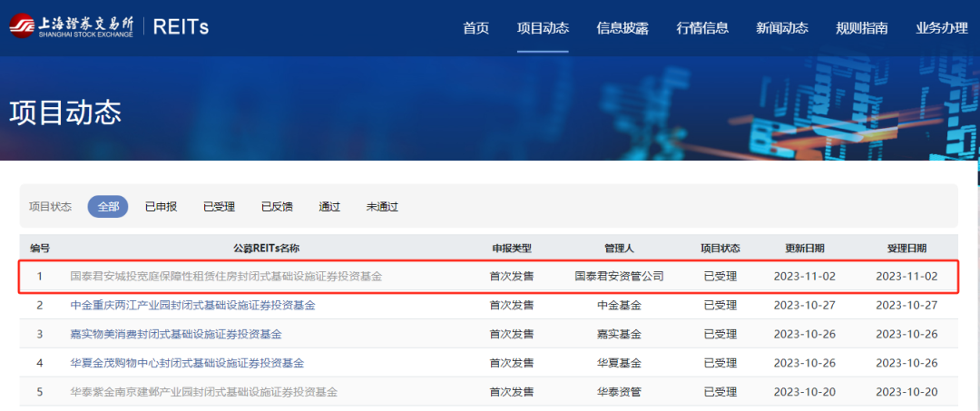
Task: Click the 项目状态 column header
Action: click(720, 248)
